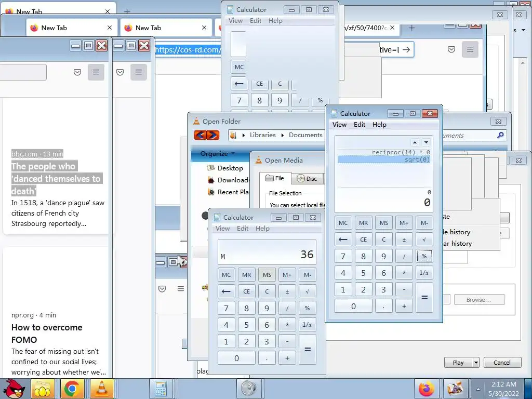The width and height of the screenshot is (532, 399).
Task: Click the plus-minus key in the active Calculator
Action: (404, 240)
